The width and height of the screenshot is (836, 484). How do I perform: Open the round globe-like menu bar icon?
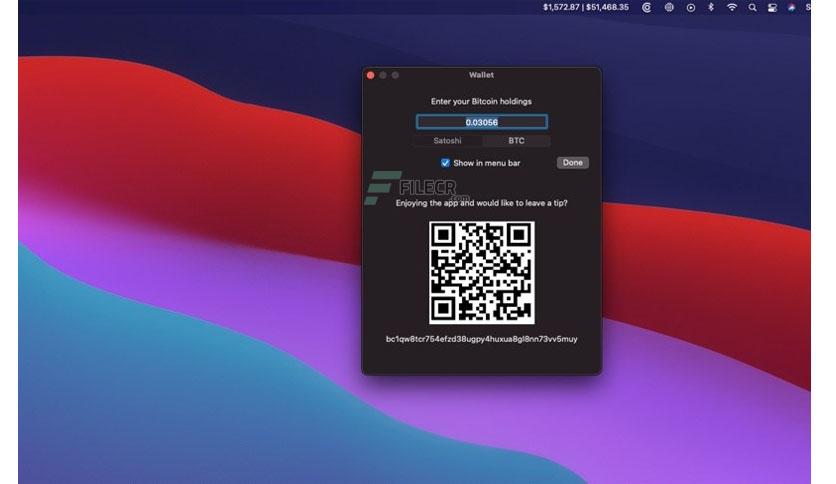pyautogui.click(x=669, y=7)
